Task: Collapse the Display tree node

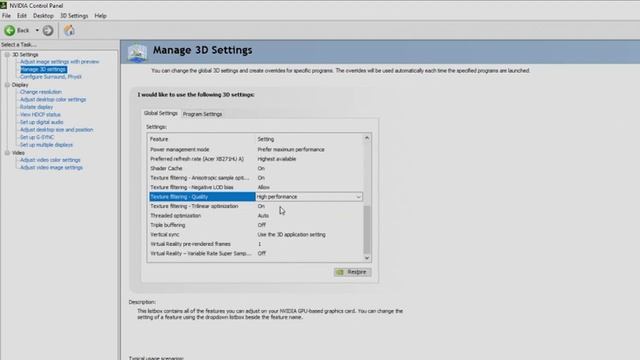Action: click(x=7, y=84)
